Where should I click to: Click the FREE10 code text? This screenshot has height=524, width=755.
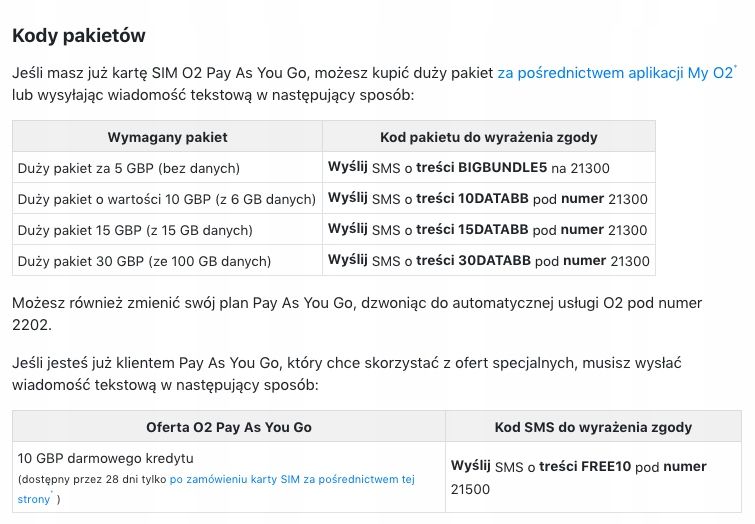606,466
